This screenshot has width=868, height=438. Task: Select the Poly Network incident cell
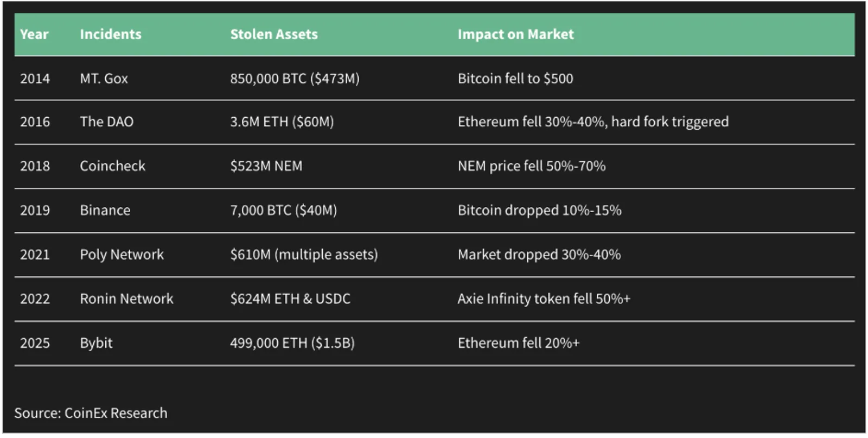pyautogui.click(x=122, y=255)
